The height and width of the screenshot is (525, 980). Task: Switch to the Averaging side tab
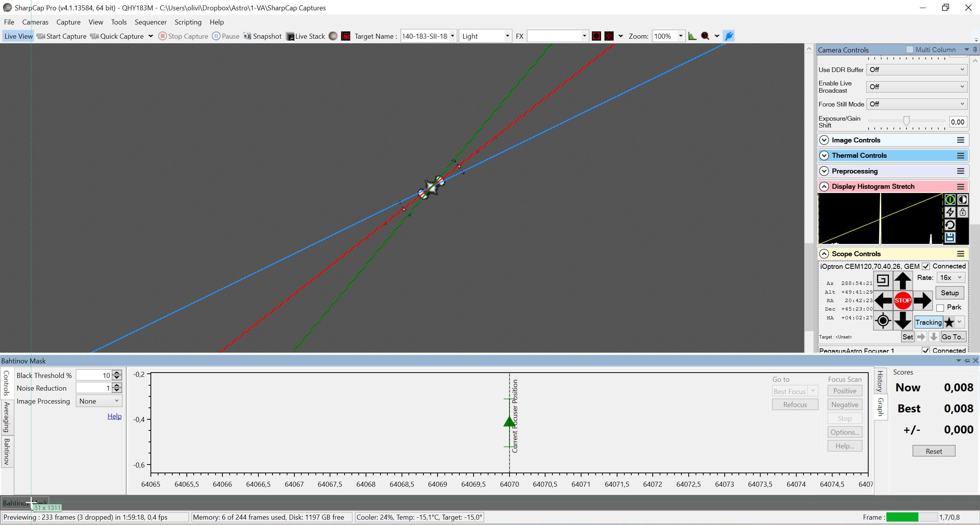tap(7, 417)
